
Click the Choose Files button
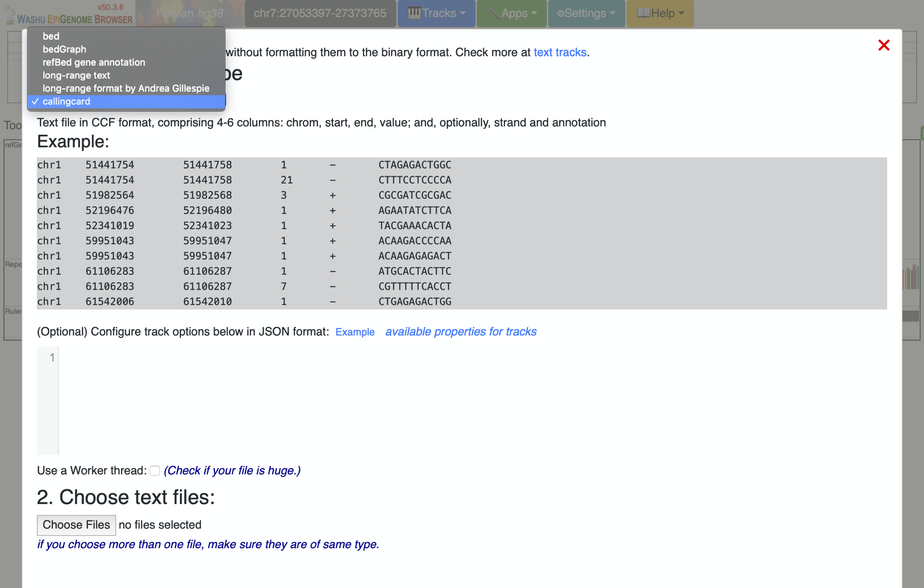click(x=76, y=525)
